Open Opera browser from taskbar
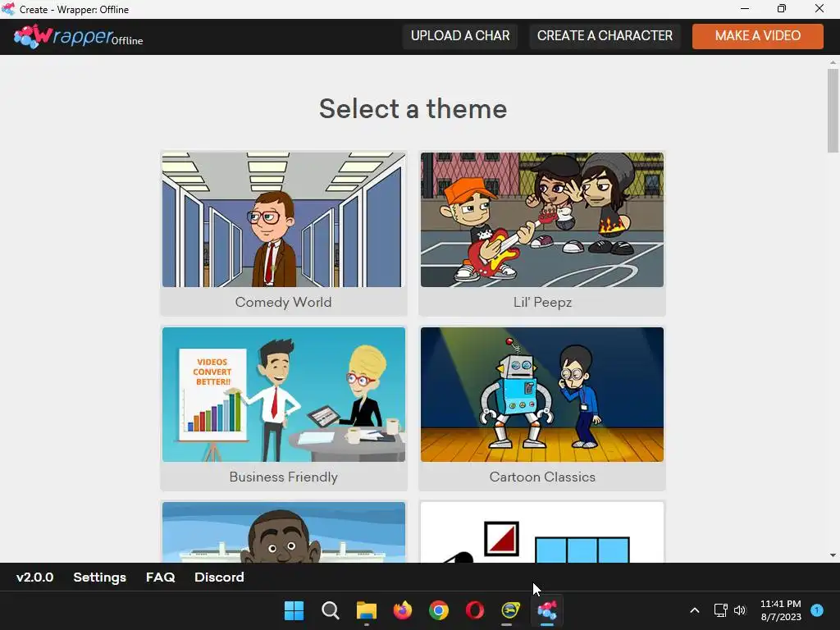840x630 pixels. 475,610
